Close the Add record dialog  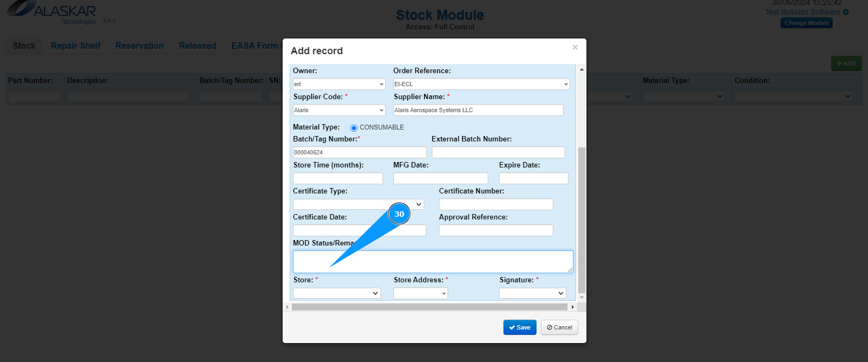pos(575,48)
